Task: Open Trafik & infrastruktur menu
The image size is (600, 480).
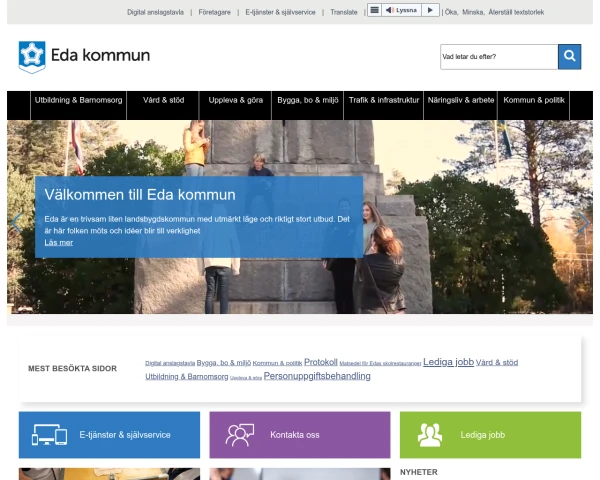Action: coord(384,105)
